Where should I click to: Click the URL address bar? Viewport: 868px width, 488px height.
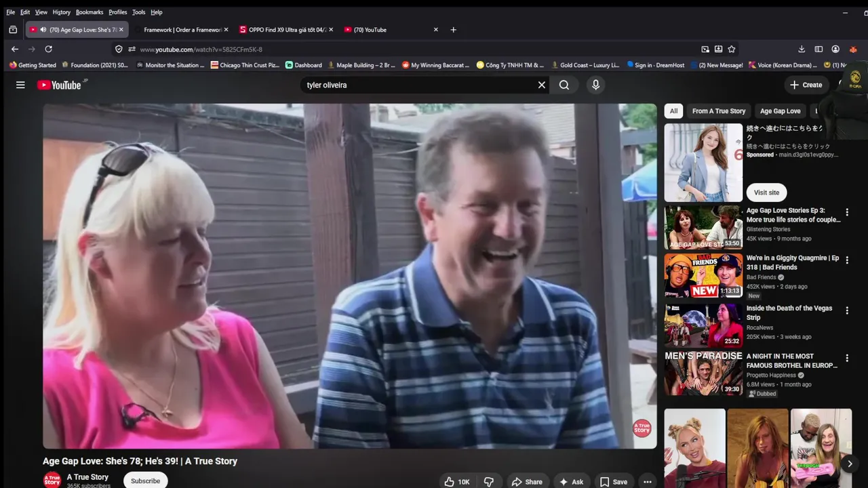click(x=414, y=49)
